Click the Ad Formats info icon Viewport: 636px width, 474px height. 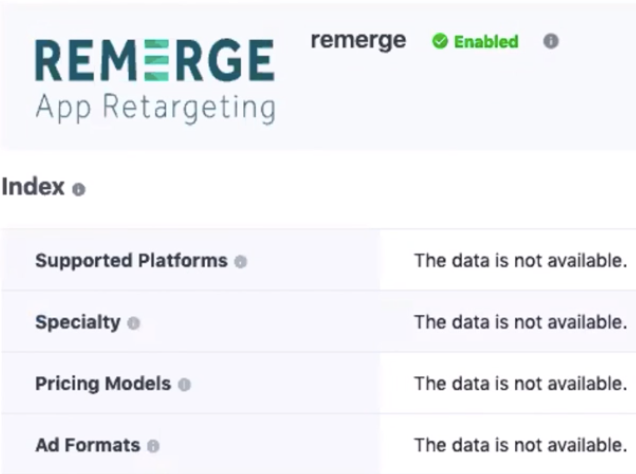click(x=153, y=446)
